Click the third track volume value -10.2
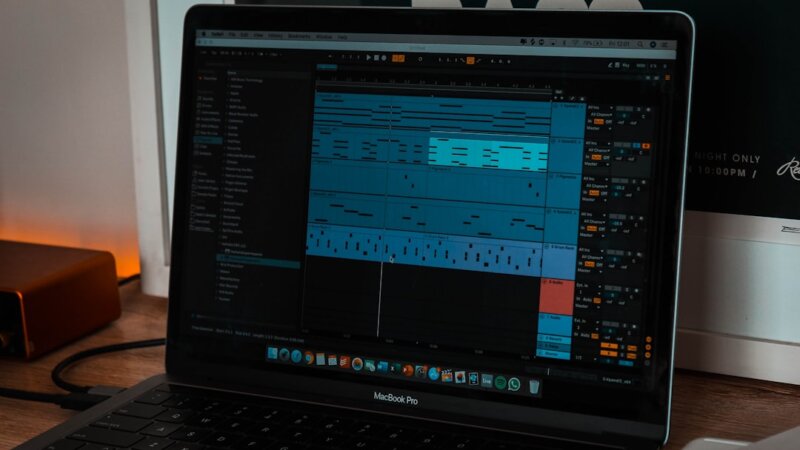800x450 pixels. [x=620, y=188]
